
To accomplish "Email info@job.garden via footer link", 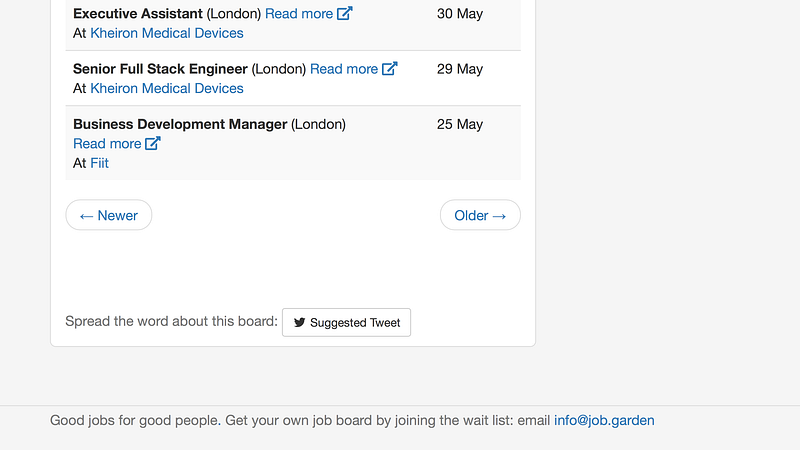I will [x=604, y=420].
